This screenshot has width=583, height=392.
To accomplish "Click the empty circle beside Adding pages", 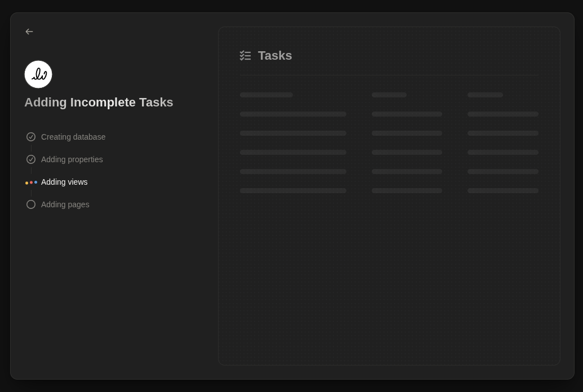I will [31, 204].
